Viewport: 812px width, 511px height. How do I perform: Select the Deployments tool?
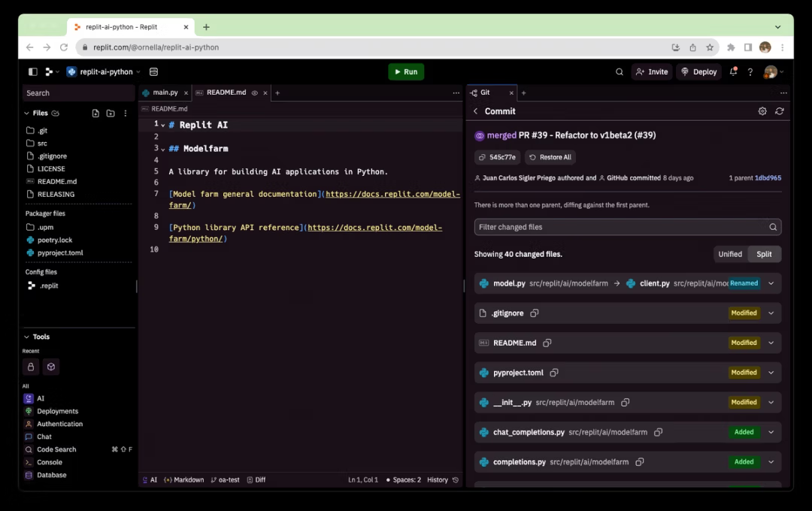[x=56, y=411]
